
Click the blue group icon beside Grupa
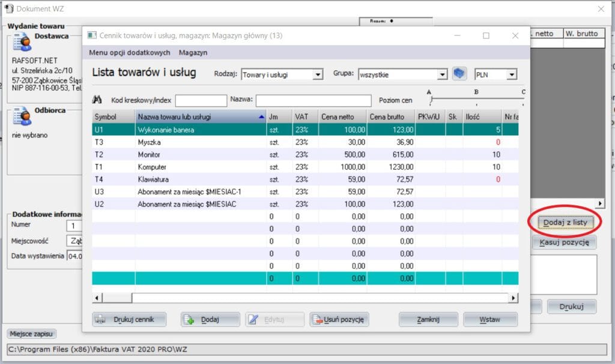click(x=459, y=74)
